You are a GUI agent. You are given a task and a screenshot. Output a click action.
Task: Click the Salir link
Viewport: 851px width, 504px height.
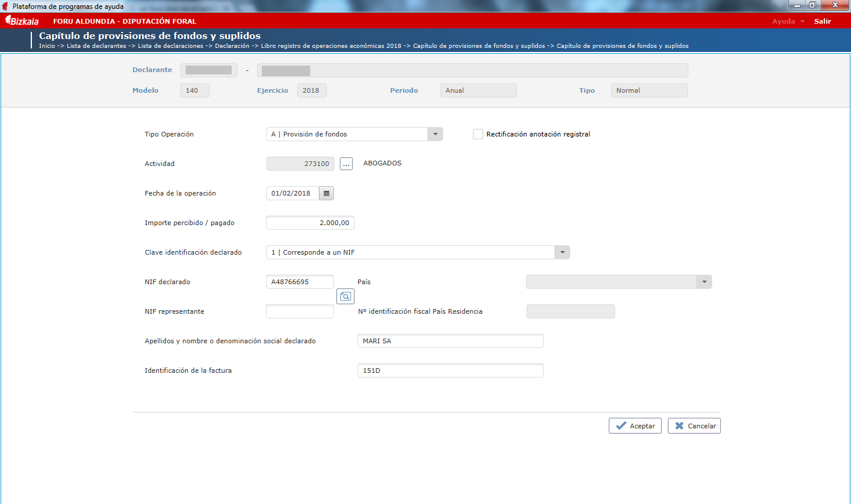pos(823,21)
